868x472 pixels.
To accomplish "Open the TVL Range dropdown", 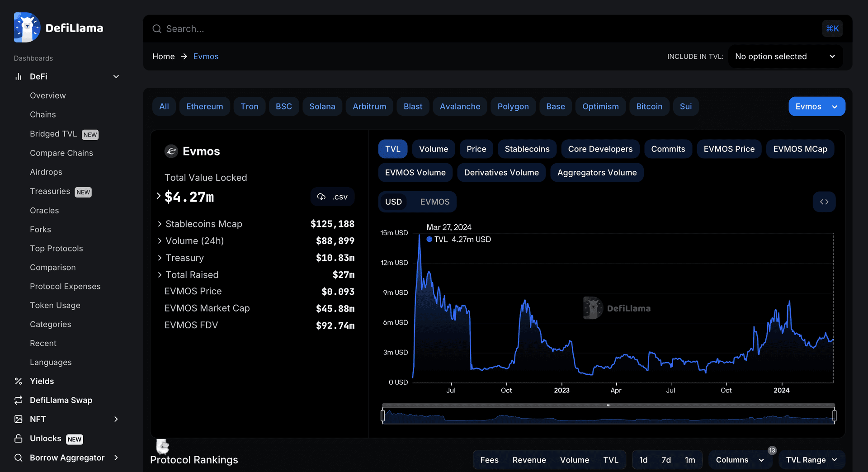I will (811, 460).
